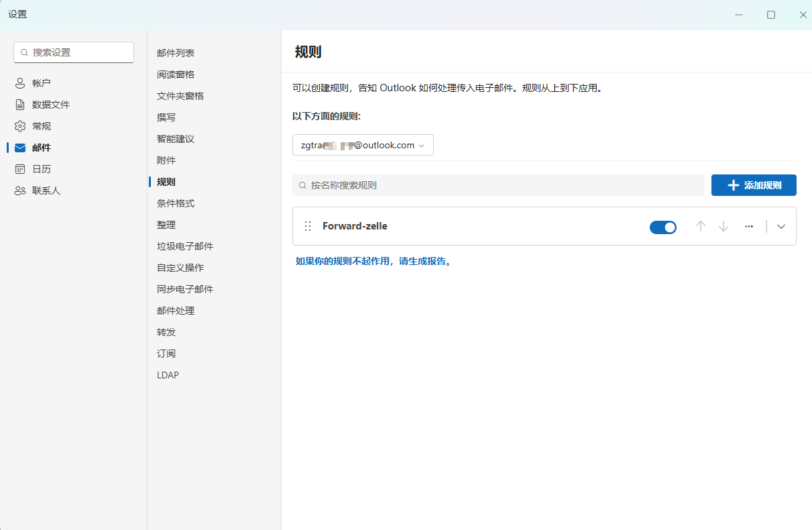Open 阅读窗格 settings page
812x530 pixels.
point(176,74)
